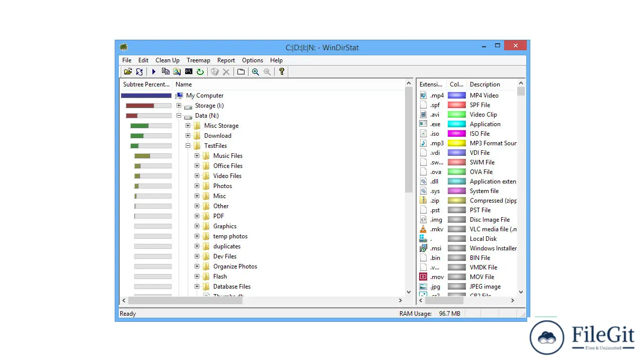The width and height of the screenshot is (644, 362).
Task: Click the green color swatch for .avi
Action: 457,115
